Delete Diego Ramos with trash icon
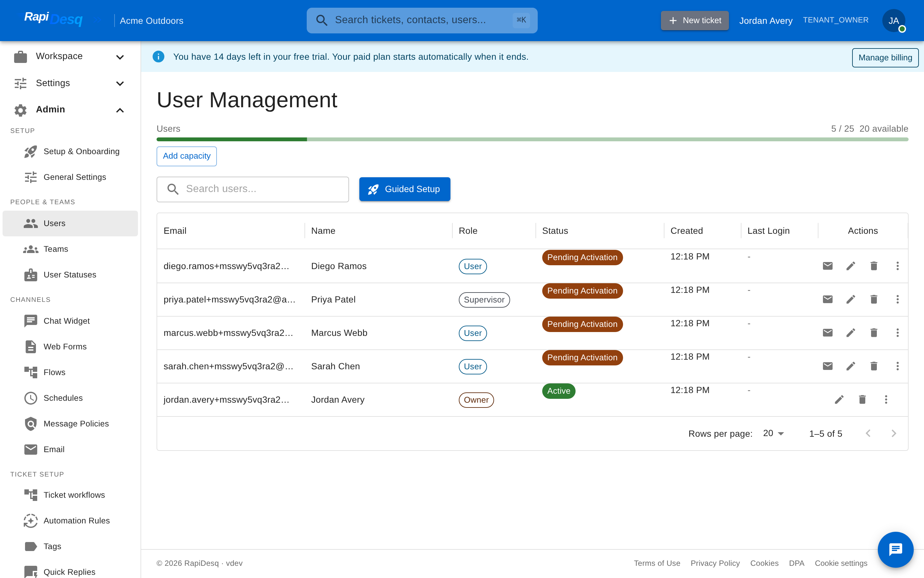The width and height of the screenshot is (924, 578). pyautogui.click(x=874, y=266)
